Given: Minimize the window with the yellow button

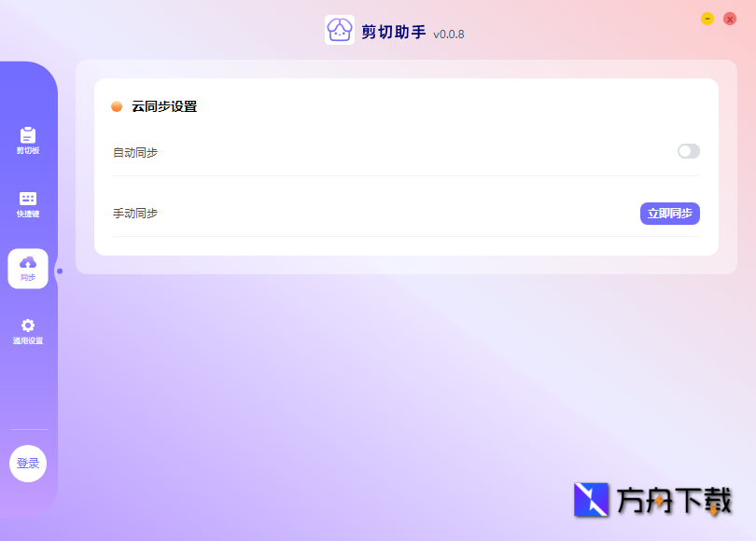Looking at the screenshot, I should click(x=707, y=18).
